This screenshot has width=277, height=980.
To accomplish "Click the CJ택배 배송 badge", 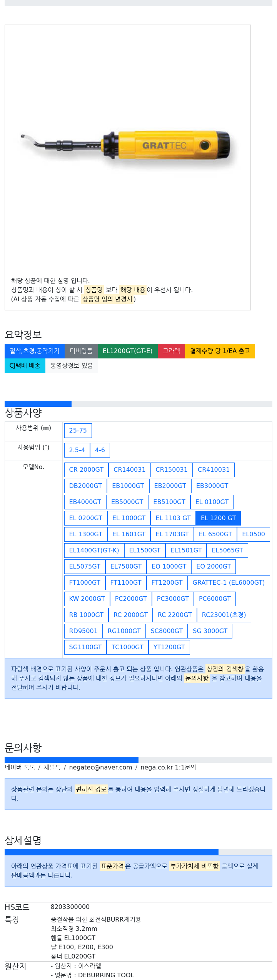I will pyautogui.click(x=25, y=365).
